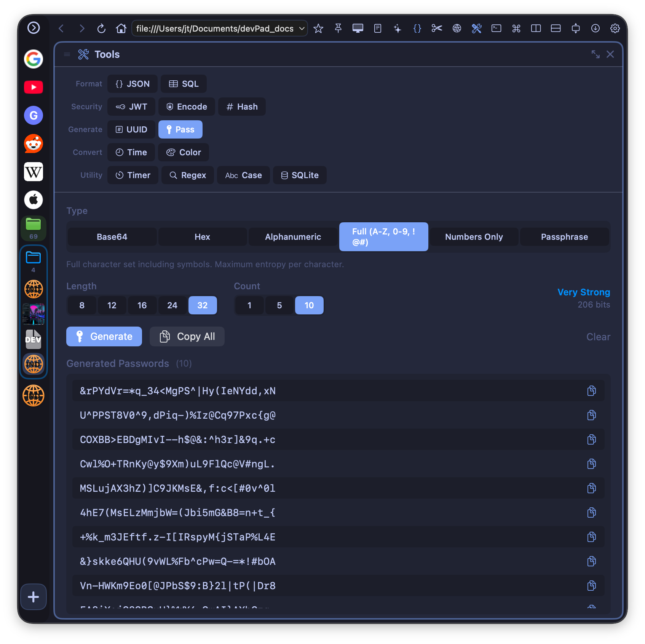Viewport: 645px width, 644px height.
Task: Expand the Tools panel to fullscreen
Action: (x=596, y=54)
